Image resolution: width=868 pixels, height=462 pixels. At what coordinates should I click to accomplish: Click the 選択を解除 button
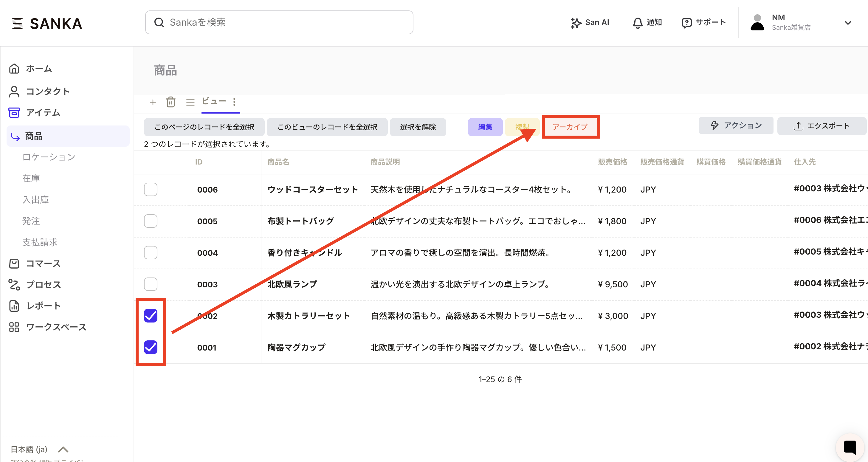point(418,127)
